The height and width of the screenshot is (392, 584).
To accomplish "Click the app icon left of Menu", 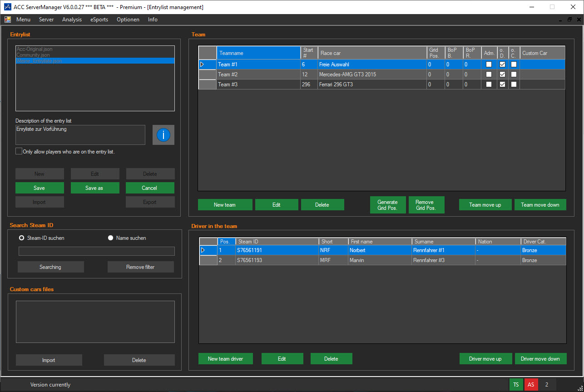I will [8, 20].
